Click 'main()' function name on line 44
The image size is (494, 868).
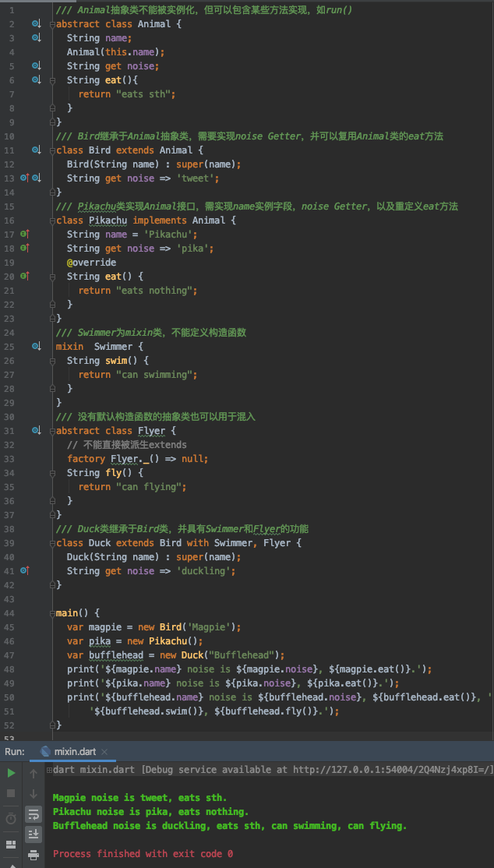coord(72,612)
